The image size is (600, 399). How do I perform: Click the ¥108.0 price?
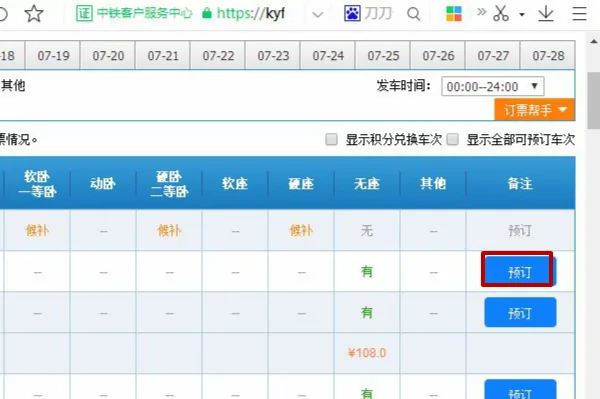pos(367,353)
